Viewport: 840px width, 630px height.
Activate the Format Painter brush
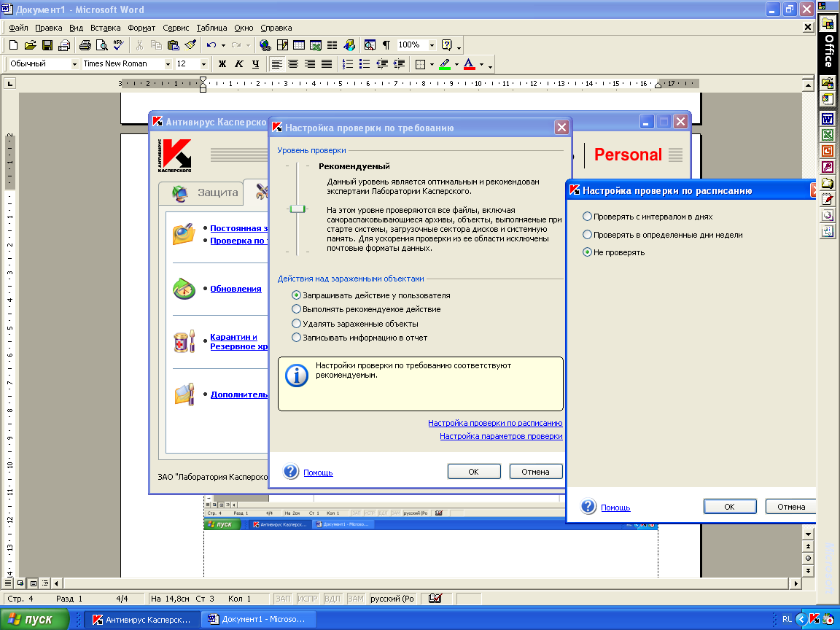[190, 45]
